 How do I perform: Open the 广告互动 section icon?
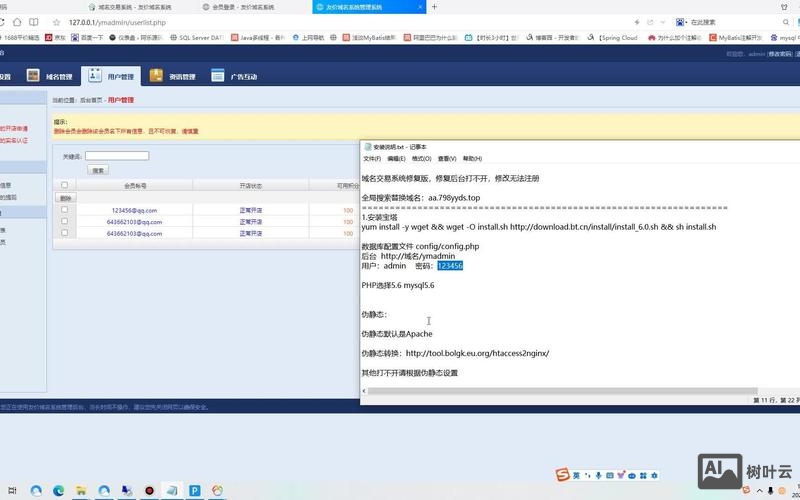click(x=217, y=76)
